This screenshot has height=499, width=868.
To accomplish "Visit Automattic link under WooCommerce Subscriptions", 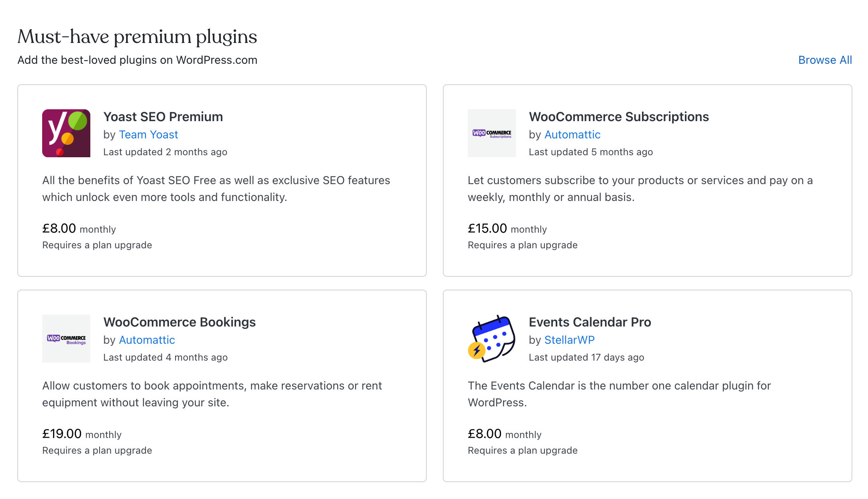I will click(x=572, y=135).
